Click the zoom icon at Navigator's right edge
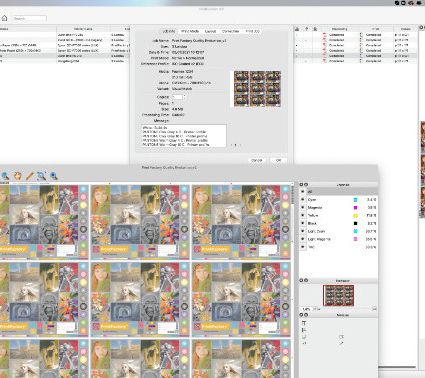Viewport: 425px width, 378px height. [374, 309]
